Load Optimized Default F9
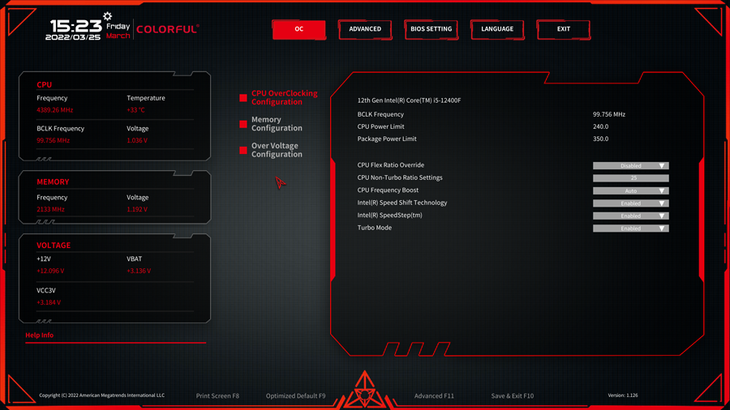This screenshot has height=410, width=730. (296, 396)
